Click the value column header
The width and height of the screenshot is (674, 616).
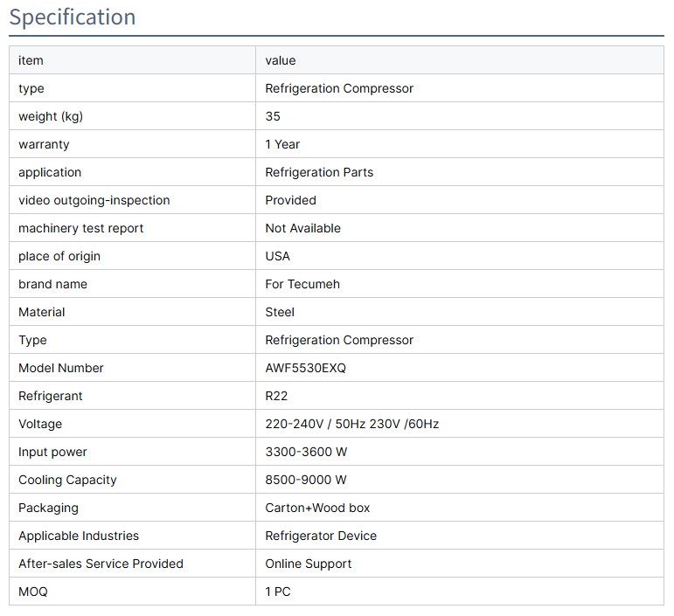(x=281, y=60)
